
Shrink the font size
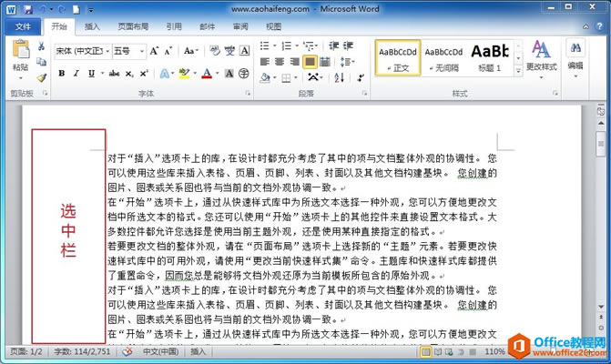coord(168,51)
